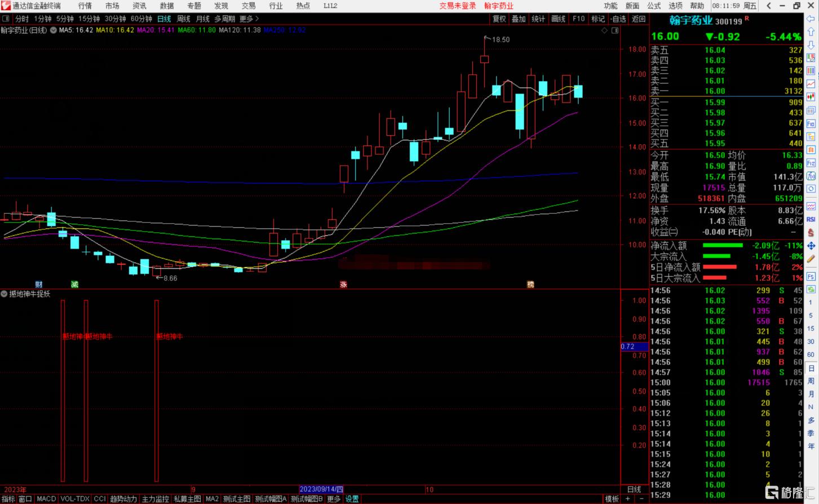Click the 交易未登录 login status link
Screen dimensions: 819x504
click(x=458, y=6)
